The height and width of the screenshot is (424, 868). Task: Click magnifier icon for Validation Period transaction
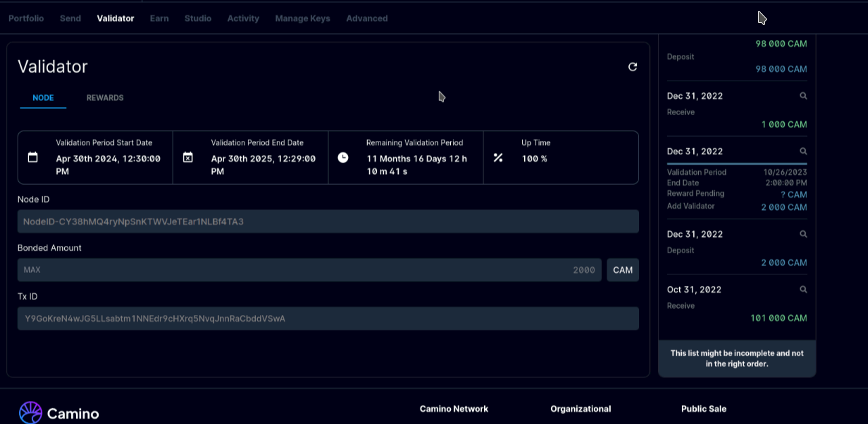click(803, 152)
